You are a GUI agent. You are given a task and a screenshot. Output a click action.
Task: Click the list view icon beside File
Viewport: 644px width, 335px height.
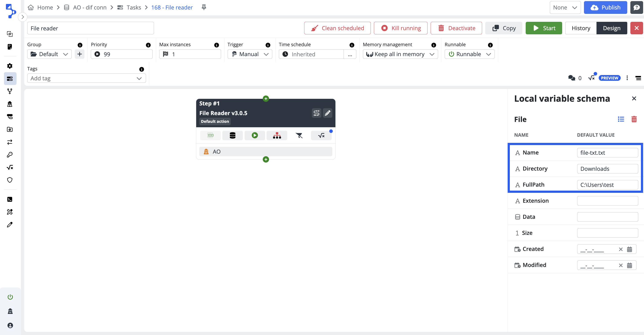(x=621, y=119)
